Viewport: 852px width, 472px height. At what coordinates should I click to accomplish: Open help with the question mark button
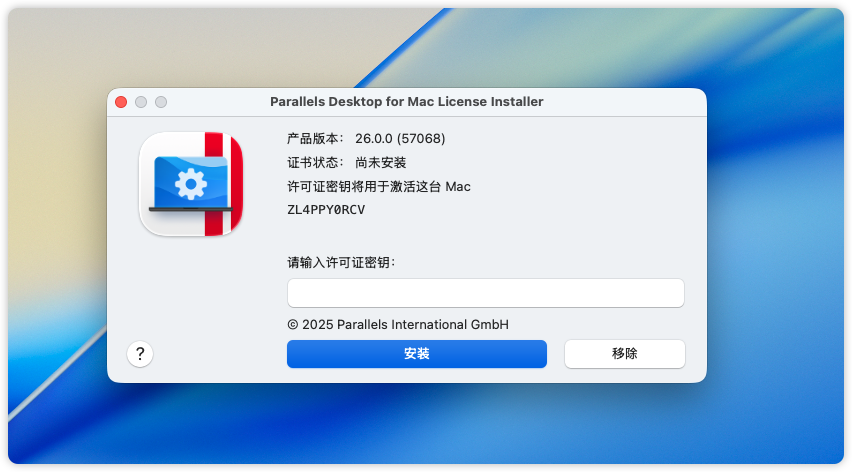[140, 353]
